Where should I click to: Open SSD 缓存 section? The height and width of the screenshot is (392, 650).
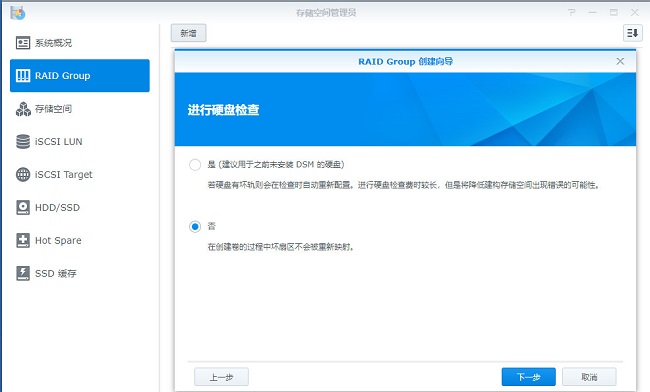pos(80,273)
